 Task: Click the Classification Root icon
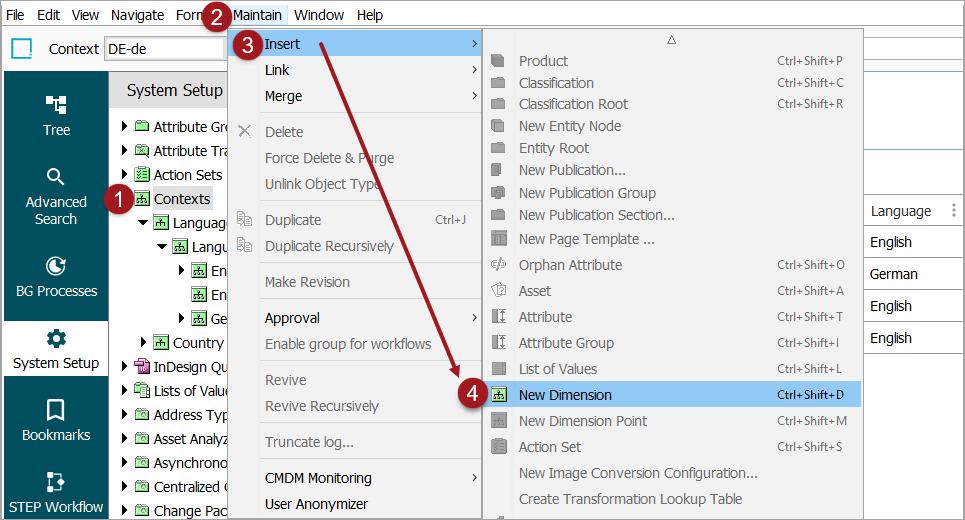click(498, 104)
